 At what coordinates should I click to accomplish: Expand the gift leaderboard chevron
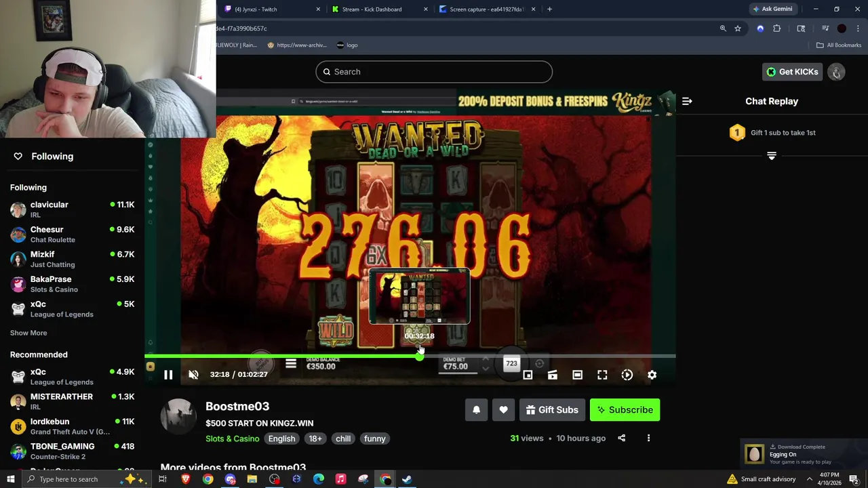coord(772,156)
